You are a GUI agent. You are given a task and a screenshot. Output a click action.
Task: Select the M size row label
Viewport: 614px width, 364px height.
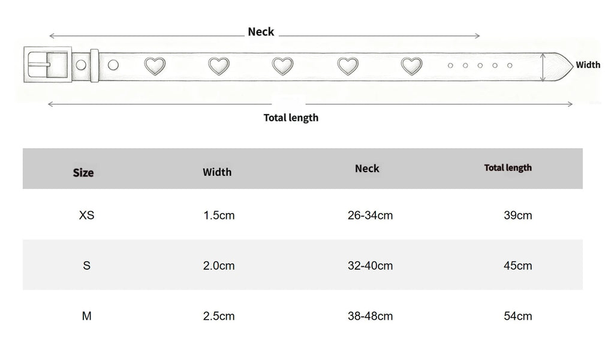pos(86,316)
